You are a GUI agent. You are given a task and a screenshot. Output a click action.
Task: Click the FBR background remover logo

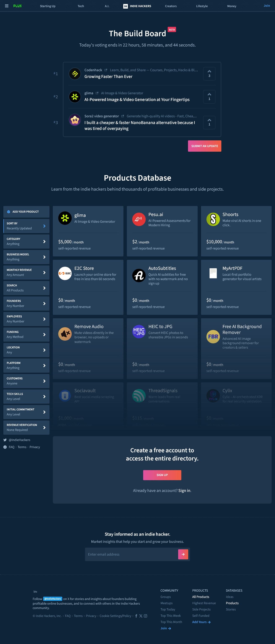click(213, 336)
